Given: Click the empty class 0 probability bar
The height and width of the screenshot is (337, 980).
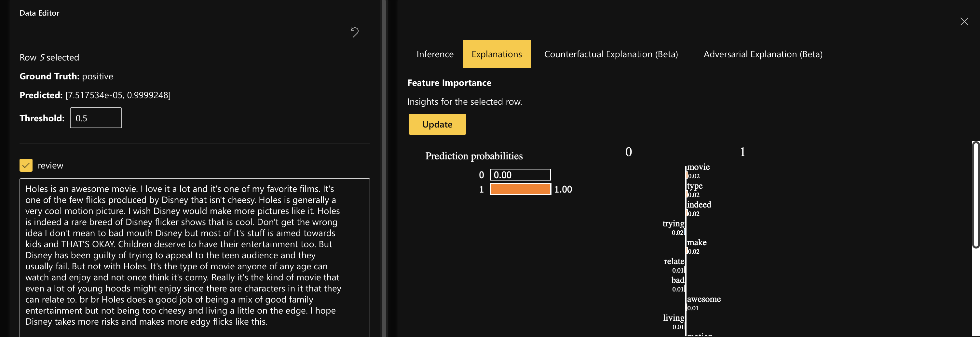Looking at the screenshot, I should pyautogui.click(x=520, y=175).
